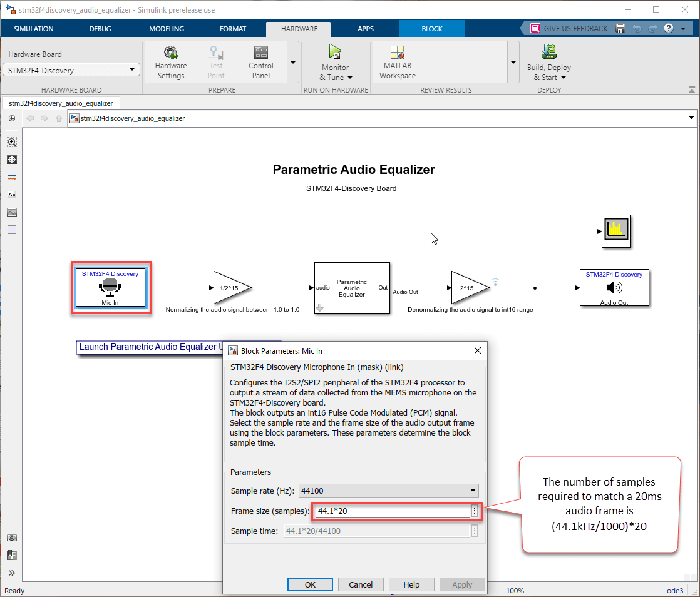The image size is (700, 597).
Task: Click the ode3 solver link
Action: (675, 590)
